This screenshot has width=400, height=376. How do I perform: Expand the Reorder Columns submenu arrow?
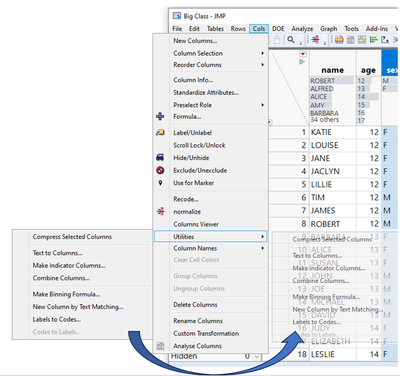click(263, 65)
